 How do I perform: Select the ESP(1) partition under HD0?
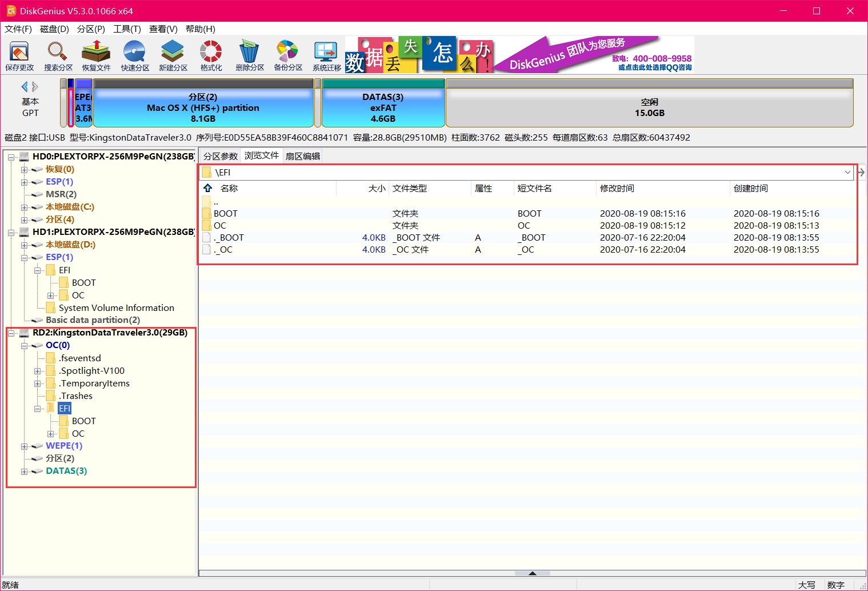pyautogui.click(x=59, y=181)
